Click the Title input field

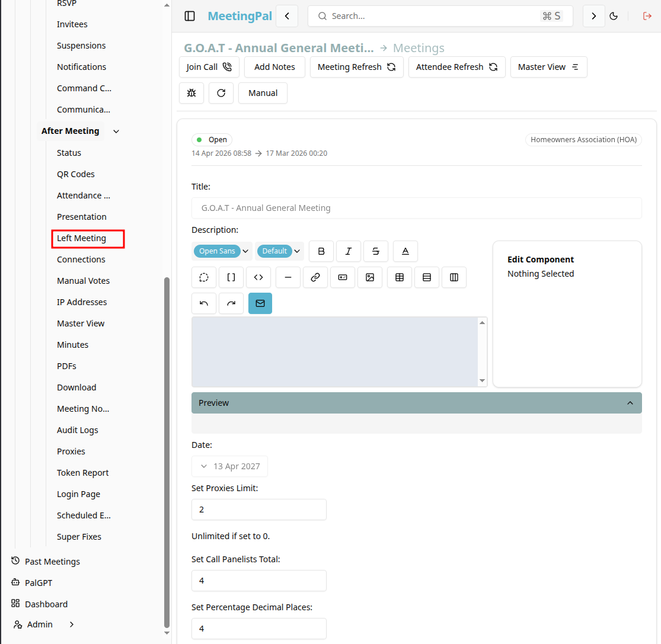click(417, 208)
